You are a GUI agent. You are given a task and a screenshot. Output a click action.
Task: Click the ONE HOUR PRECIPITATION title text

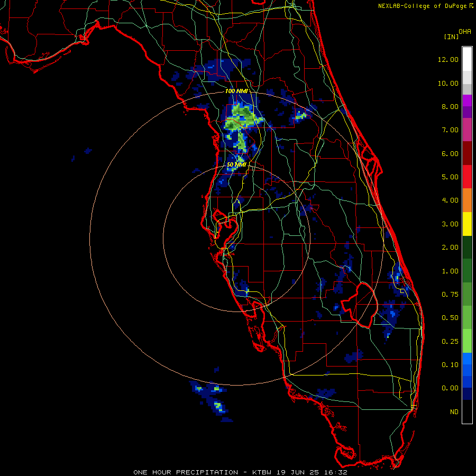point(186,472)
